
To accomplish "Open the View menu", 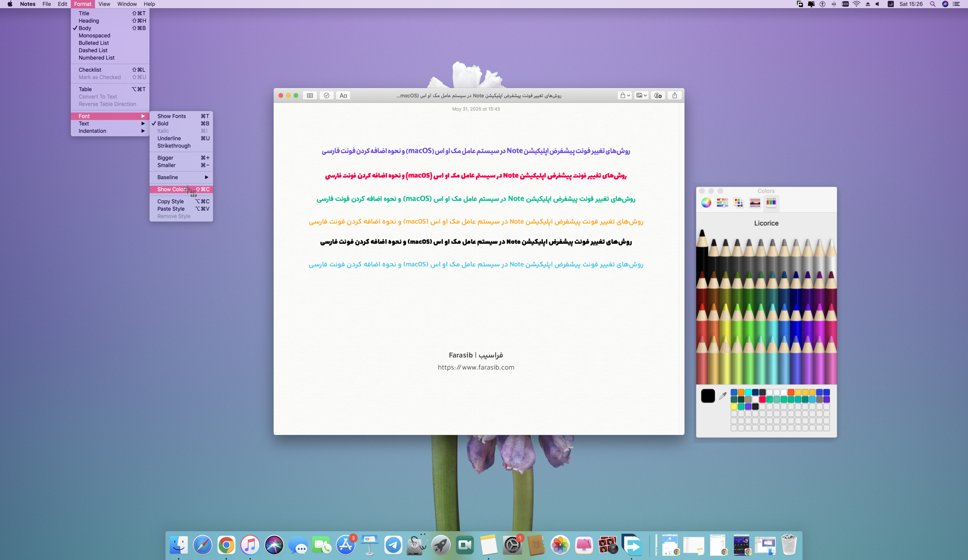I will tap(104, 4).
